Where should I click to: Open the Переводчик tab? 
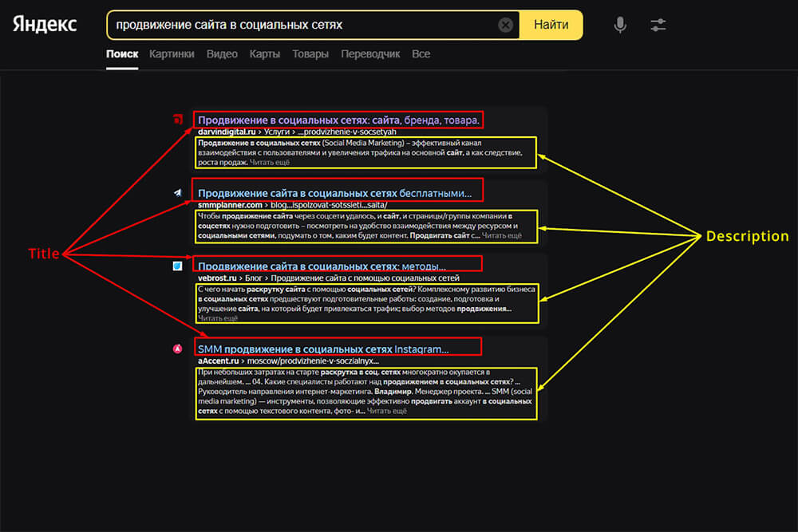click(x=370, y=54)
